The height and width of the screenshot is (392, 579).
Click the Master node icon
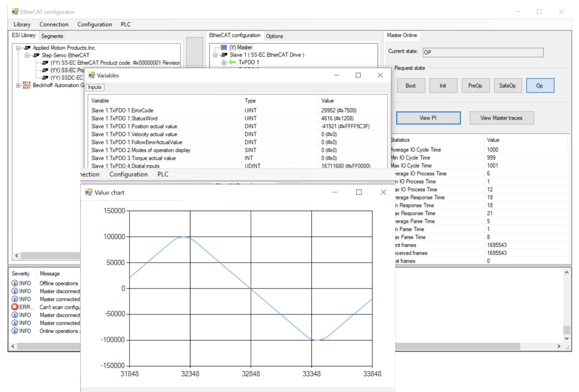click(224, 47)
